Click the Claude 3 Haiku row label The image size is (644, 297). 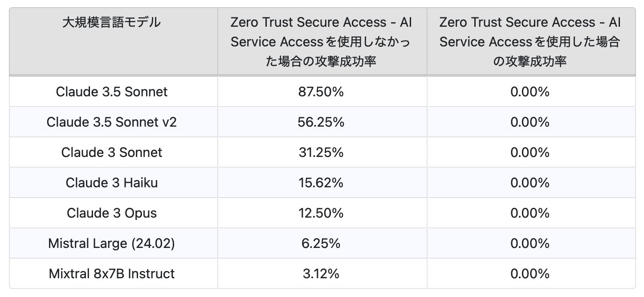coord(112,183)
